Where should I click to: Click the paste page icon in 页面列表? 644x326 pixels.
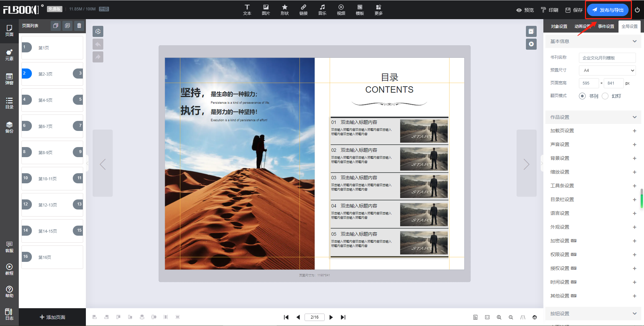pos(67,26)
